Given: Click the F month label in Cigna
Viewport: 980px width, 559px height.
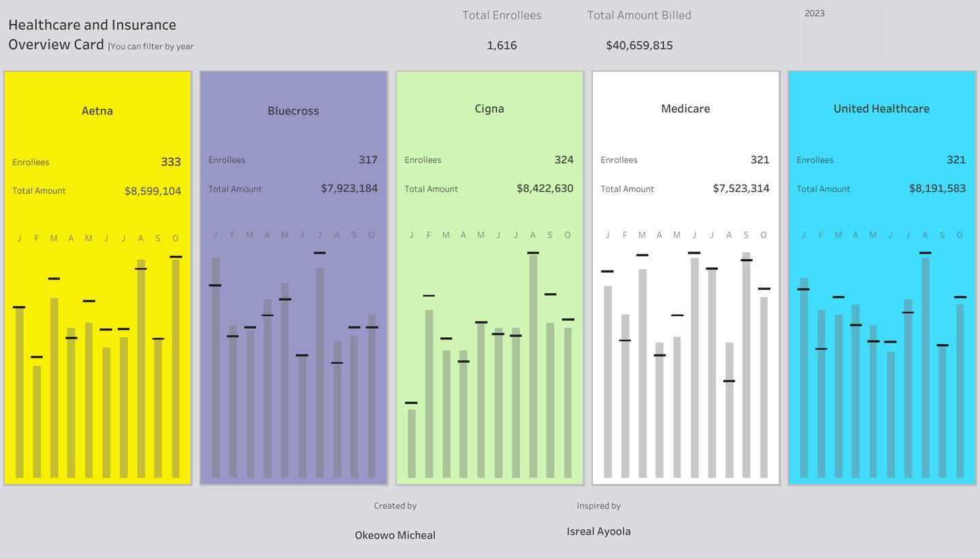Looking at the screenshot, I should (x=429, y=235).
